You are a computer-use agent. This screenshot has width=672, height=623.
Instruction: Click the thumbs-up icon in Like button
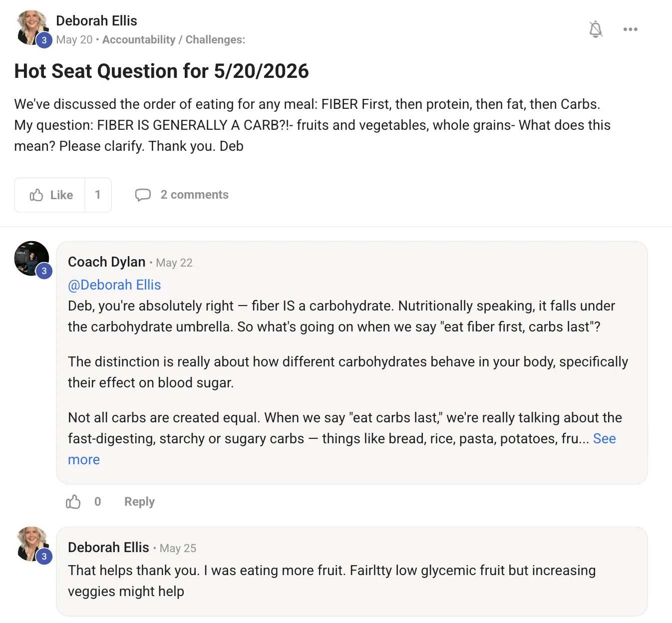(36, 195)
